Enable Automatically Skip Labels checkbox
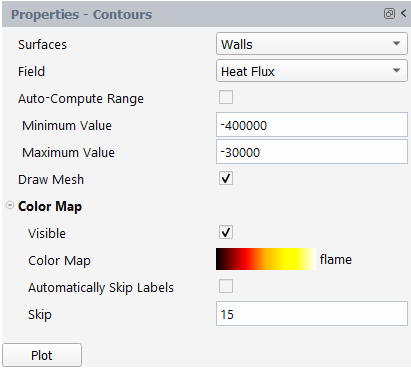Screen dimensions: 411x369 pyautogui.click(x=226, y=286)
